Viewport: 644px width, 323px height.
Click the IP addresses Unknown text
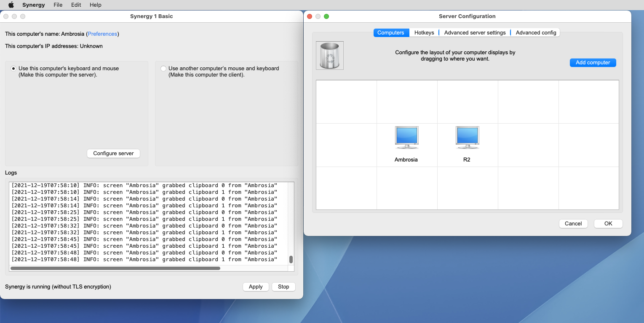[x=54, y=46]
